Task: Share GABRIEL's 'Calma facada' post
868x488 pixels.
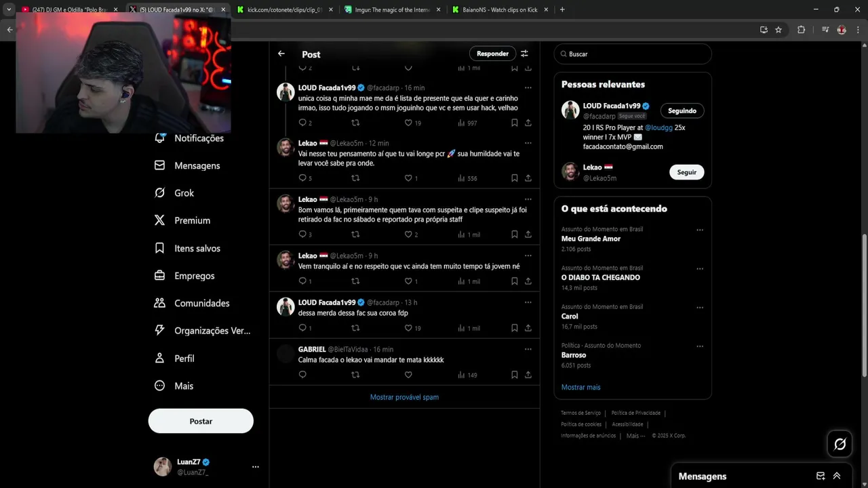Action: 528,375
